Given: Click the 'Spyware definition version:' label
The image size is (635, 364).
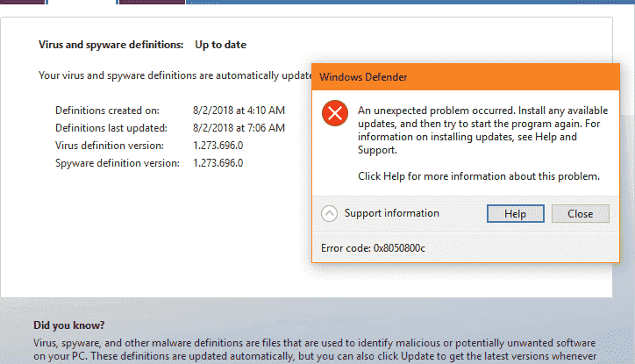Looking at the screenshot, I should (118, 163).
